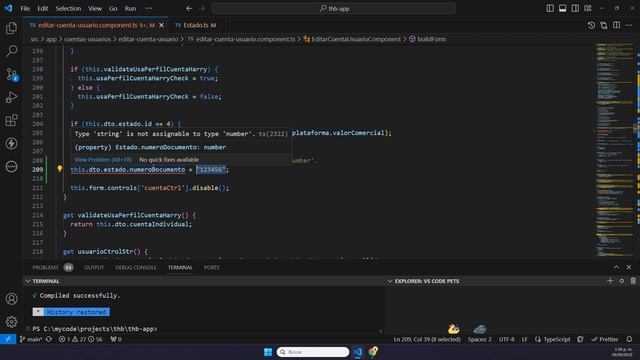Change encoding via UTF-8 in status bar
This screenshot has width=640, height=360.
[x=507, y=339]
